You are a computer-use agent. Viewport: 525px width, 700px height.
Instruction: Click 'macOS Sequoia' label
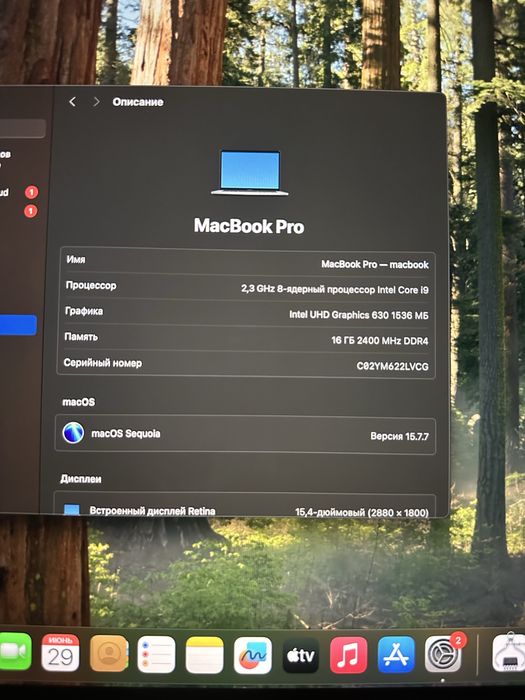click(125, 433)
